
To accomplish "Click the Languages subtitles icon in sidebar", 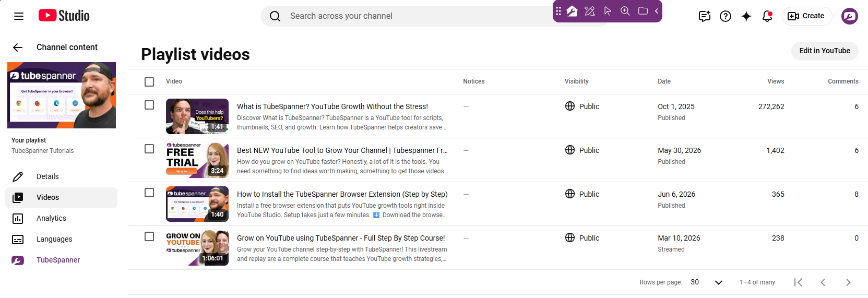I will click(x=18, y=240).
